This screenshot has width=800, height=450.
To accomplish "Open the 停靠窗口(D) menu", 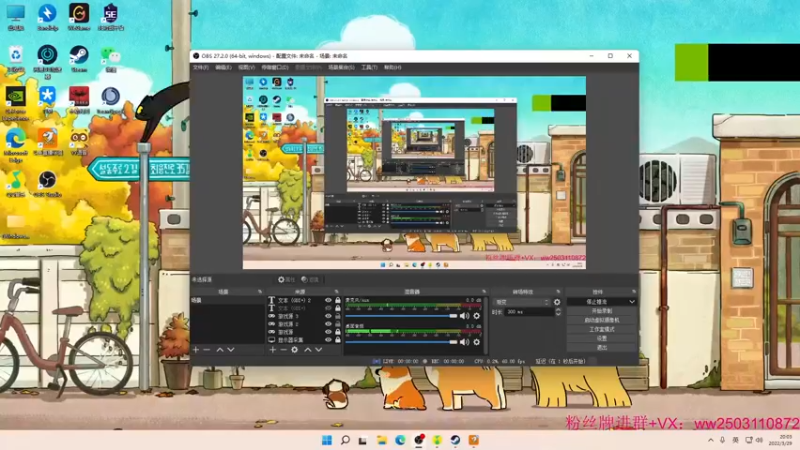I will pos(275,67).
